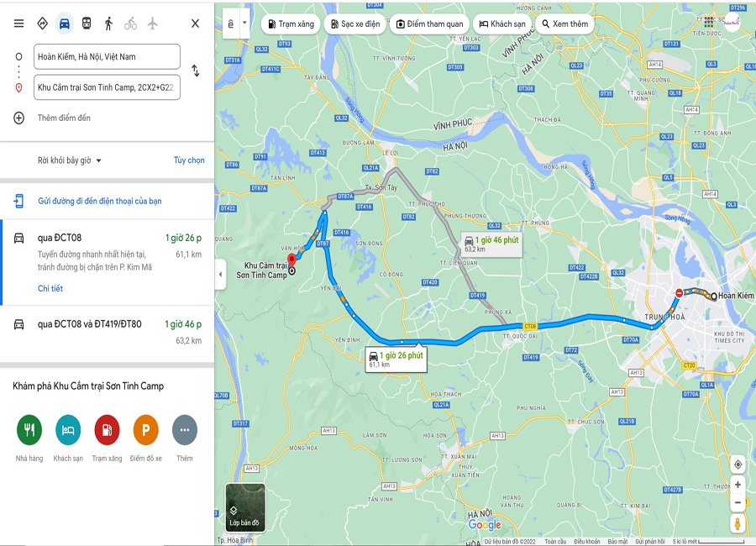
Task: Select walking travel mode icon
Action: point(108,24)
